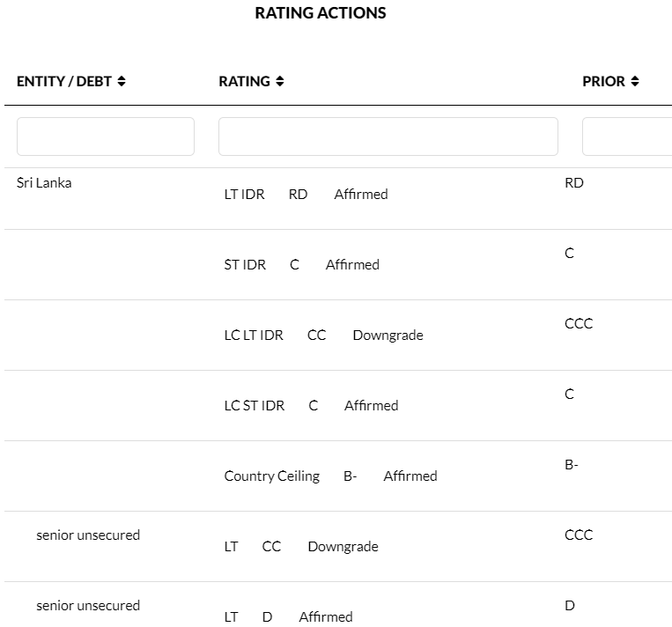Click the LC ST IDR rating label

[255, 406]
